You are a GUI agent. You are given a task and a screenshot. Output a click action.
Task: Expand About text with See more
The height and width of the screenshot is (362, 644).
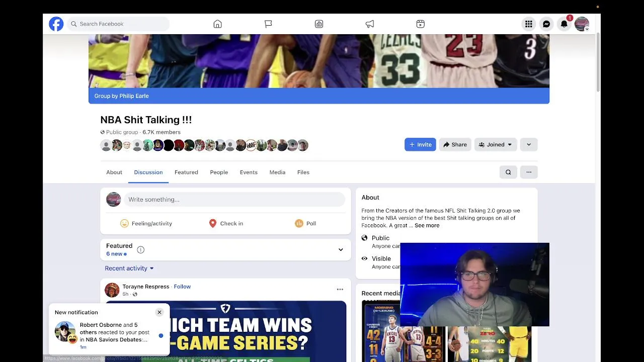click(x=427, y=225)
